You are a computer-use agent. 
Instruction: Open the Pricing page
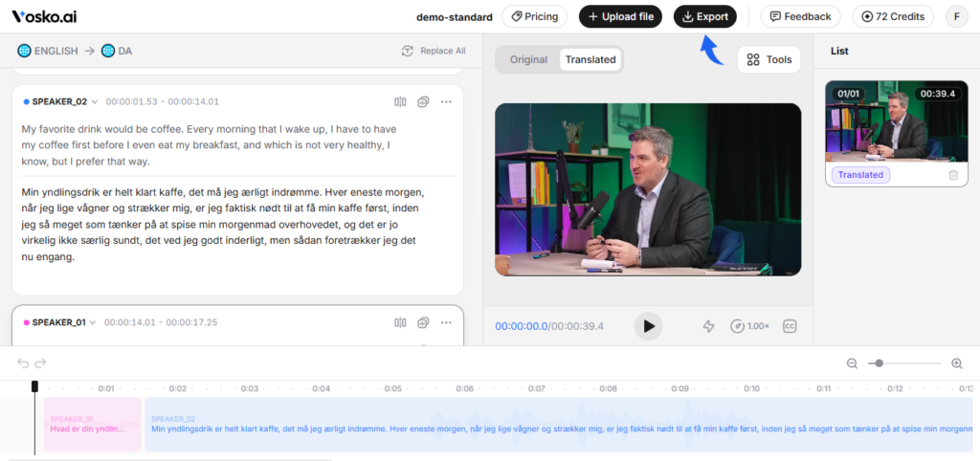(x=534, y=17)
